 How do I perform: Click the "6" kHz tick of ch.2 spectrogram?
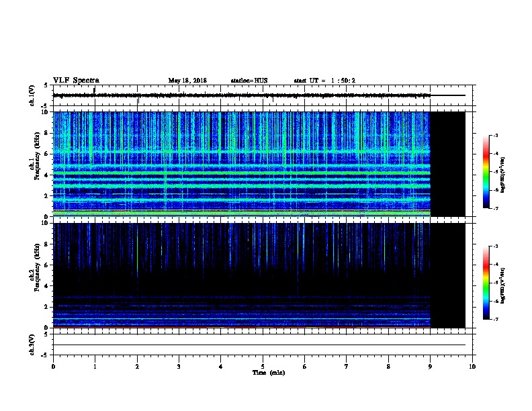click(47, 265)
